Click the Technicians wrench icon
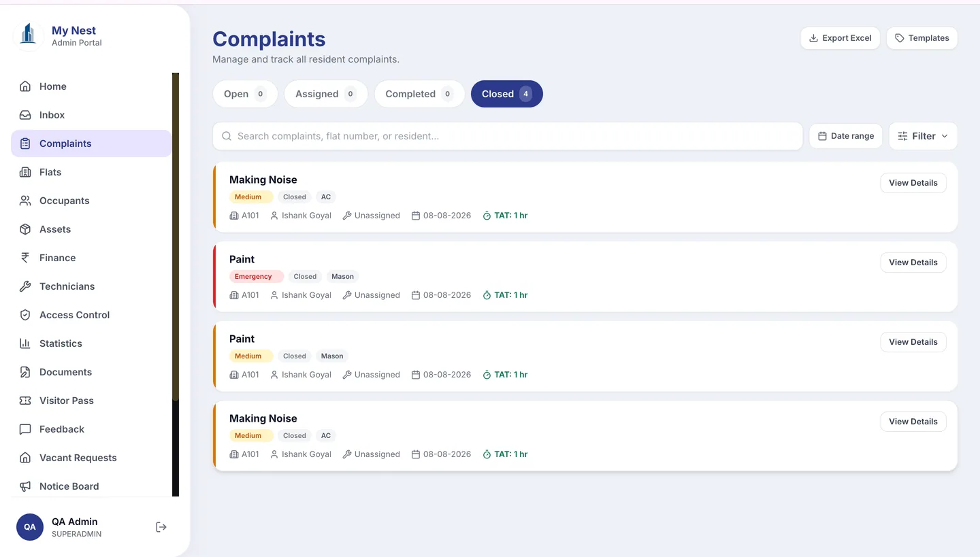This screenshot has height=557, width=980. 25,286
